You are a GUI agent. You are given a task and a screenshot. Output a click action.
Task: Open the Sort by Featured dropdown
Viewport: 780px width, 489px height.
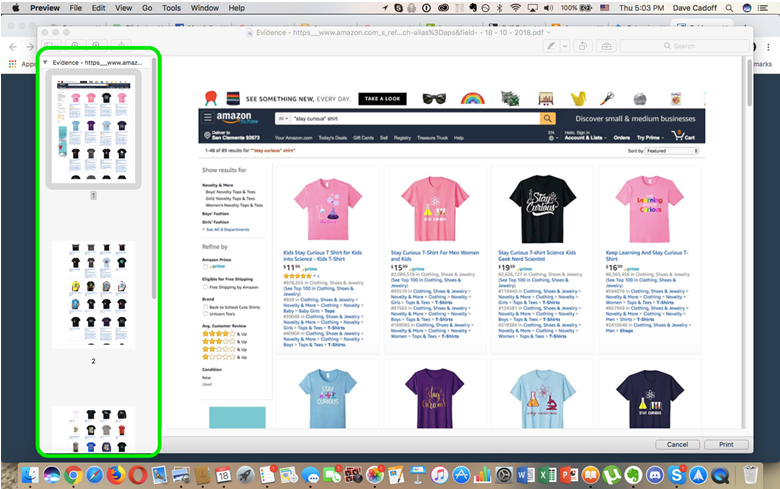[x=672, y=151]
